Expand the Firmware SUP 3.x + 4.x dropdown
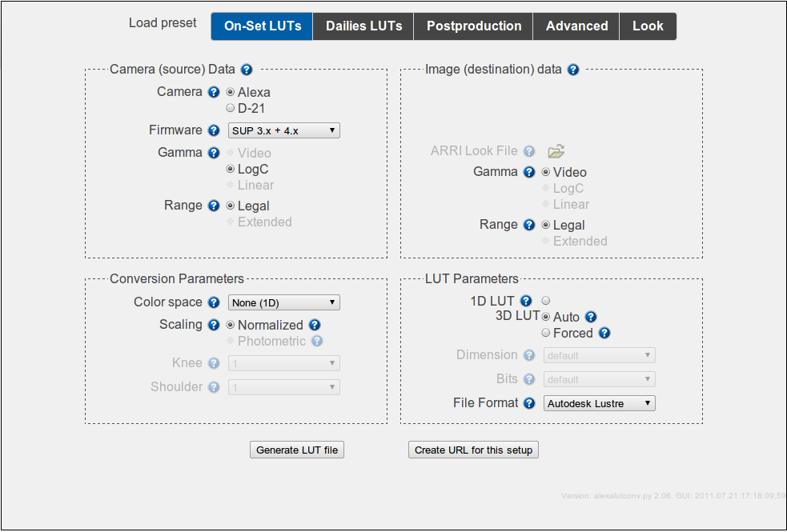Viewport: 787px width, 532px height. pyautogui.click(x=284, y=130)
